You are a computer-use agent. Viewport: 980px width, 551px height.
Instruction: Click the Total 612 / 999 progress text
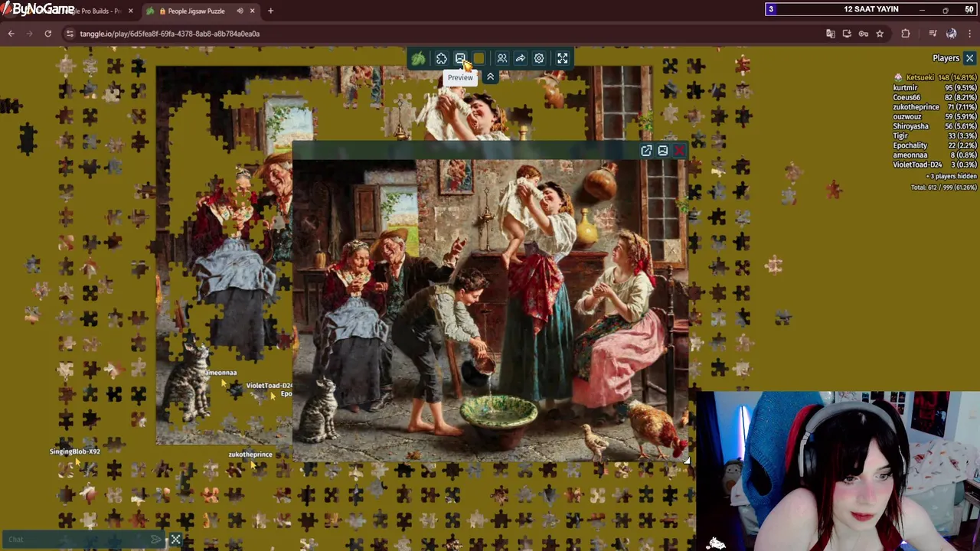[x=943, y=187]
